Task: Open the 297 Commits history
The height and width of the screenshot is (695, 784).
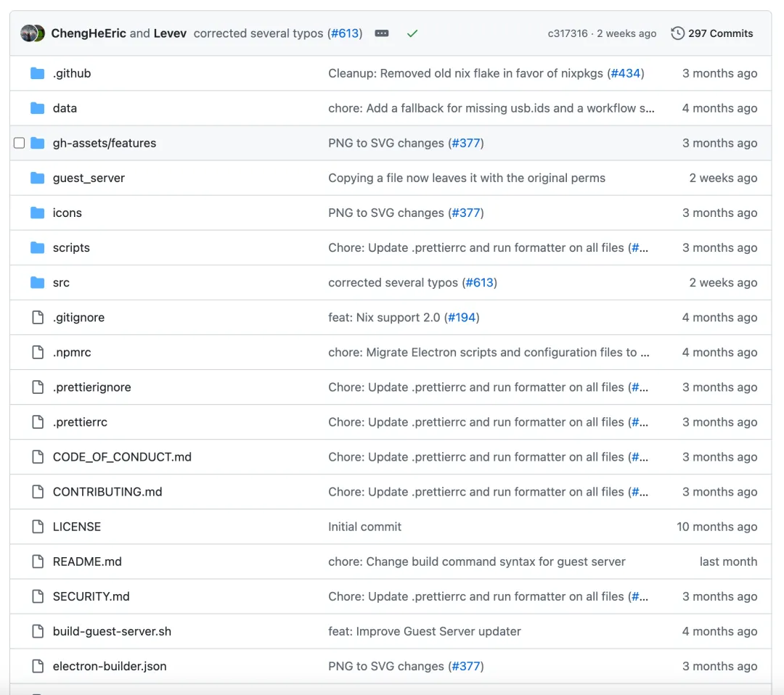Action: [720, 33]
